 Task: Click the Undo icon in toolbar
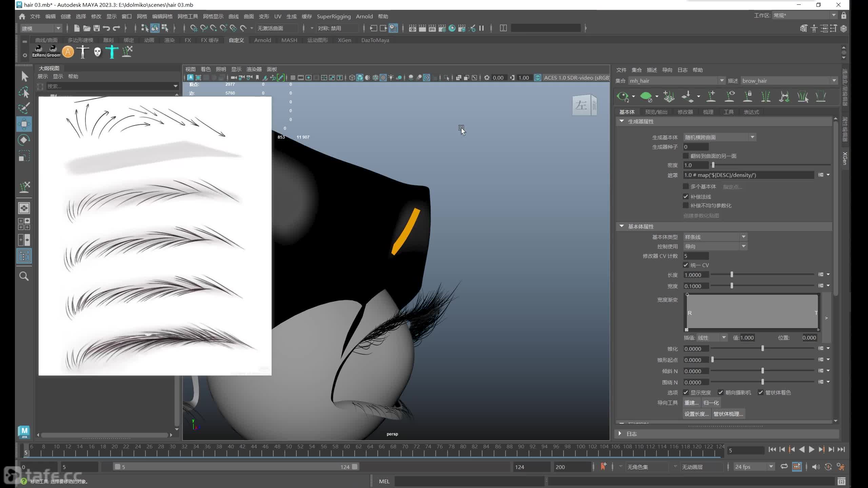point(106,28)
